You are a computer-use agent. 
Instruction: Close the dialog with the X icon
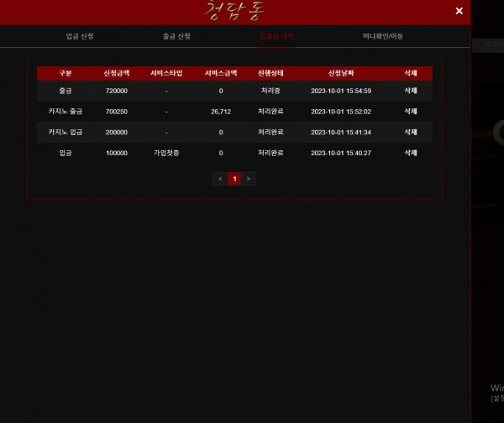tap(459, 11)
